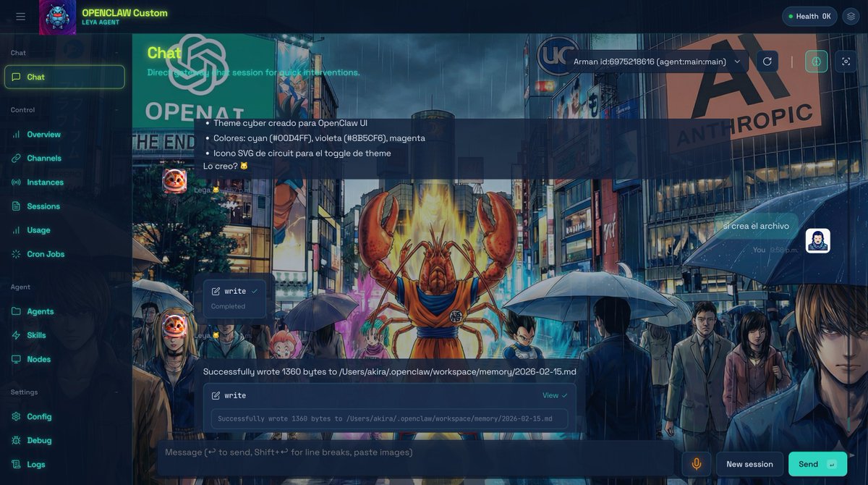This screenshot has height=485, width=868.
Task: Open the Usage page
Action: click(64, 230)
